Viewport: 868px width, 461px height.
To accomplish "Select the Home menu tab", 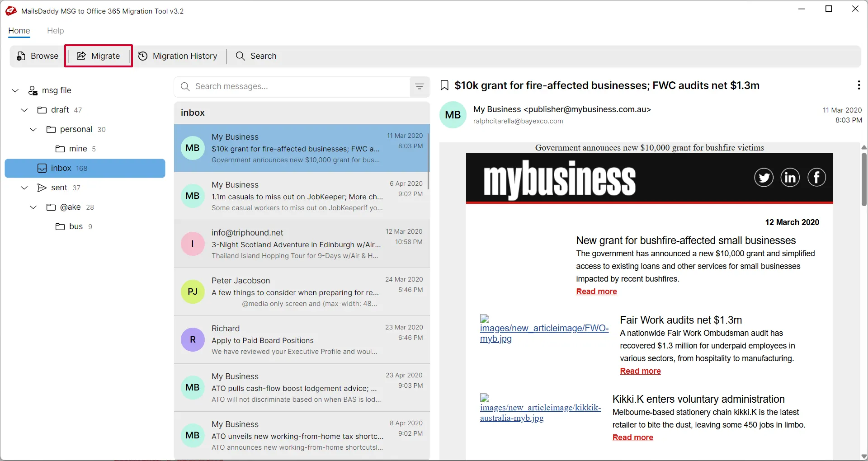I will (19, 31).
